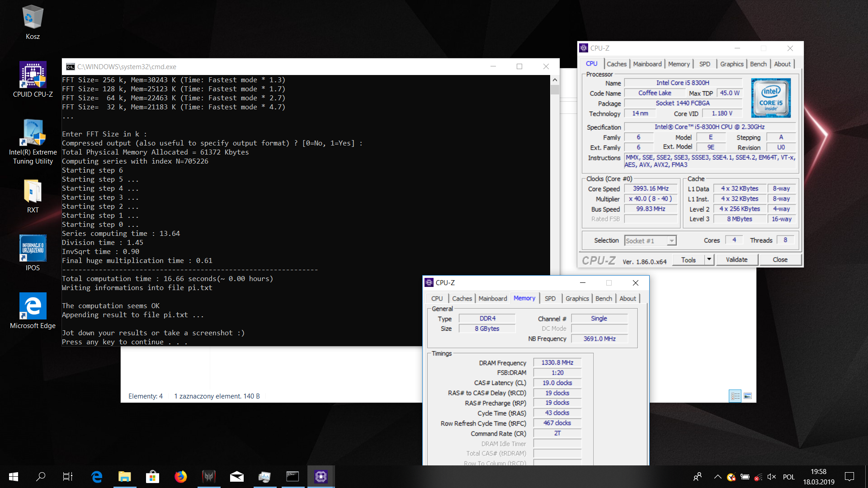Launch Edge from the taskbar

tap(96, 476)
